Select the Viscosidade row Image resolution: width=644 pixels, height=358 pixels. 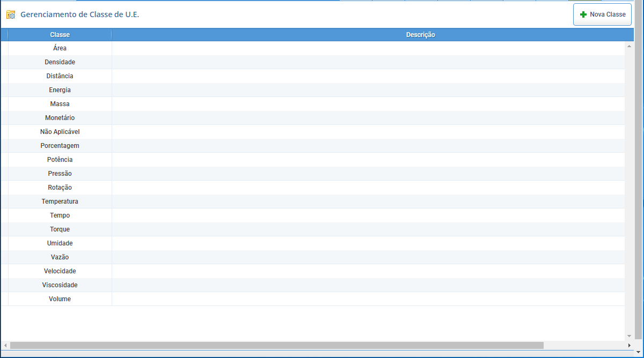pos(313,285)
